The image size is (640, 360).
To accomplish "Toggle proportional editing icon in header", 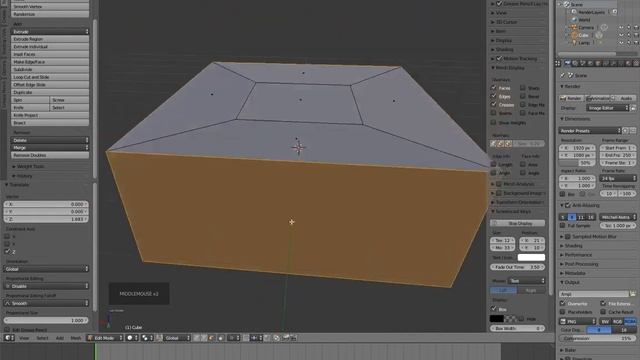I will coord(235,338).
